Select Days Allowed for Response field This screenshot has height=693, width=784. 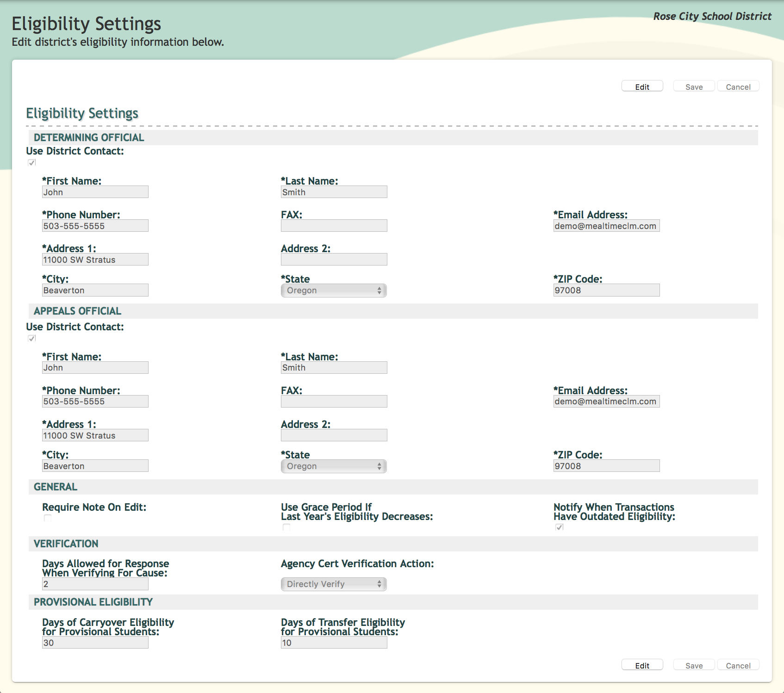pyautogui.click(x=95, y=584)
